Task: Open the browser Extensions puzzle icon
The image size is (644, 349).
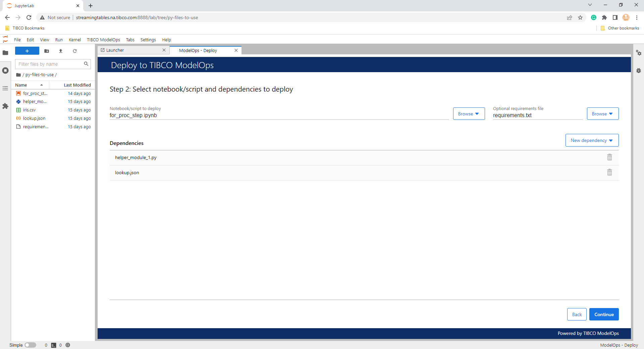Action: pos(604,17)
